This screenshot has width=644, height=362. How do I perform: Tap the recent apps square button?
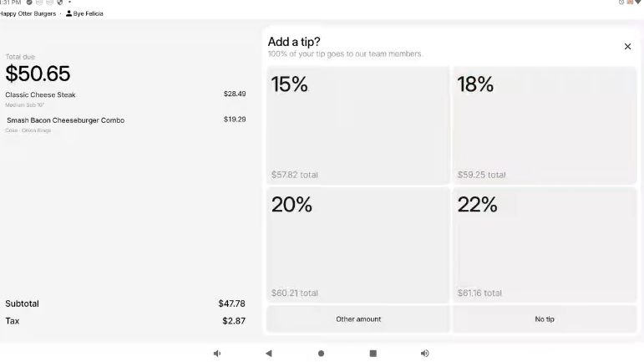373,354
